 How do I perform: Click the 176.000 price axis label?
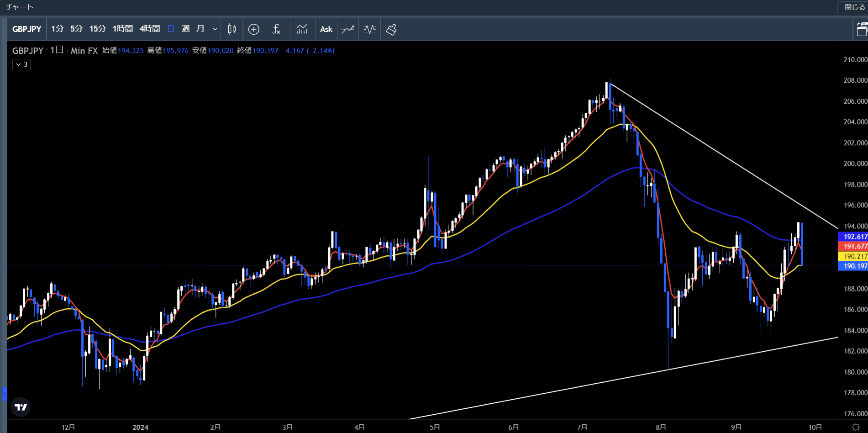pos(855,414)
